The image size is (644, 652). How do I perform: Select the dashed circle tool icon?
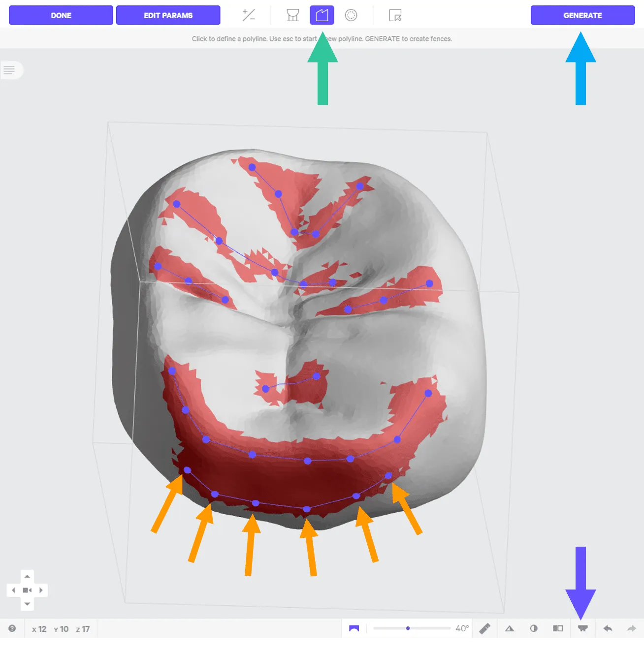point(351,15)
